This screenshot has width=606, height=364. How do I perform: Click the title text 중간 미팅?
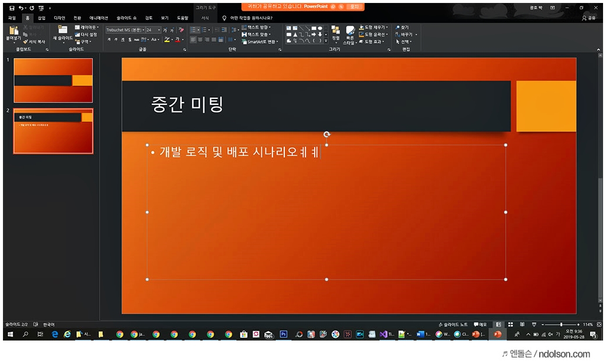tap(187, 104)
